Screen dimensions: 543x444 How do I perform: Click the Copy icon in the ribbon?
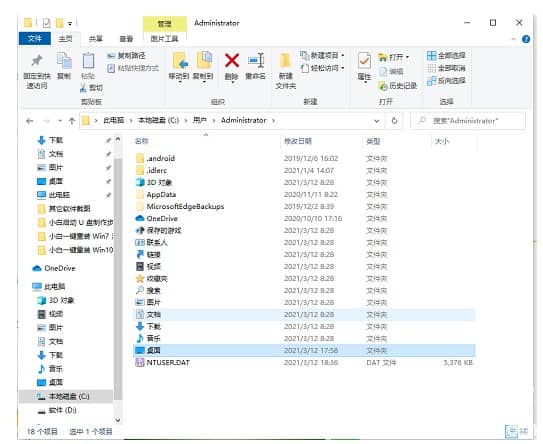tap(64, 61)
